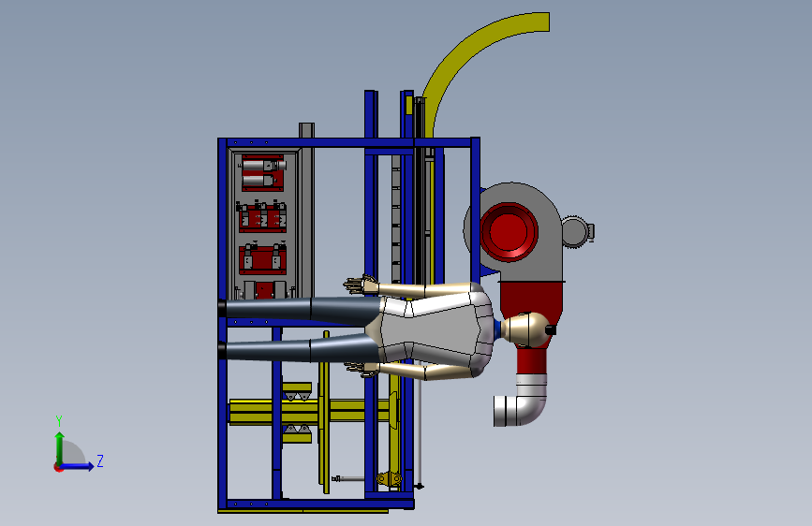The width and height of the screenshot is (812, 526).
Task: Select the brass clevis bracket near frame bottom
Action: click(x=389, y=479)
